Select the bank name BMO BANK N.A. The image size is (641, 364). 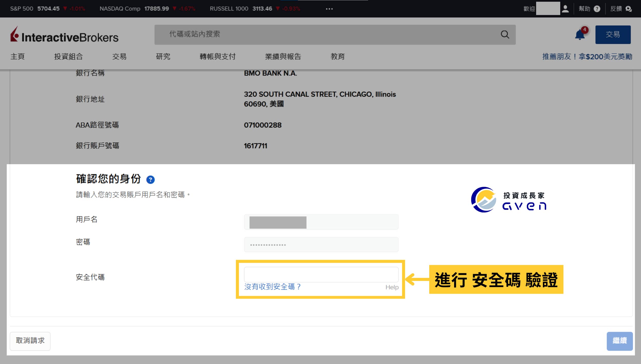coord(270,73)
